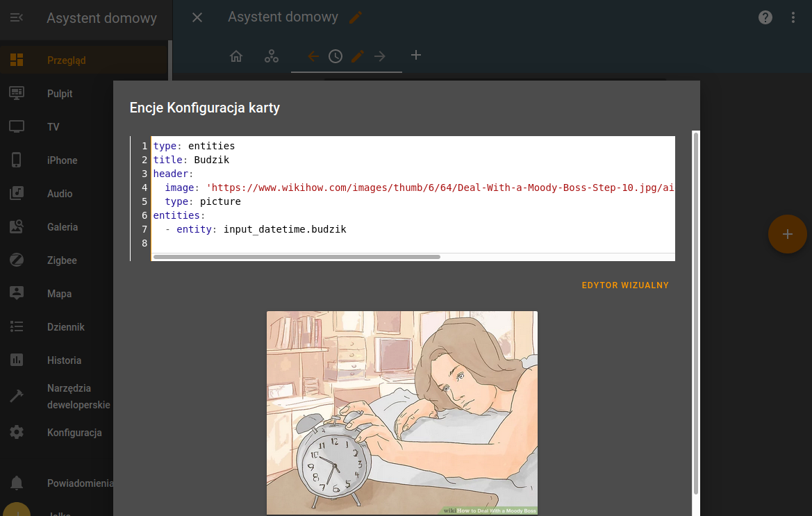Collapse the sidebar with the menu icon

point(17,17)
